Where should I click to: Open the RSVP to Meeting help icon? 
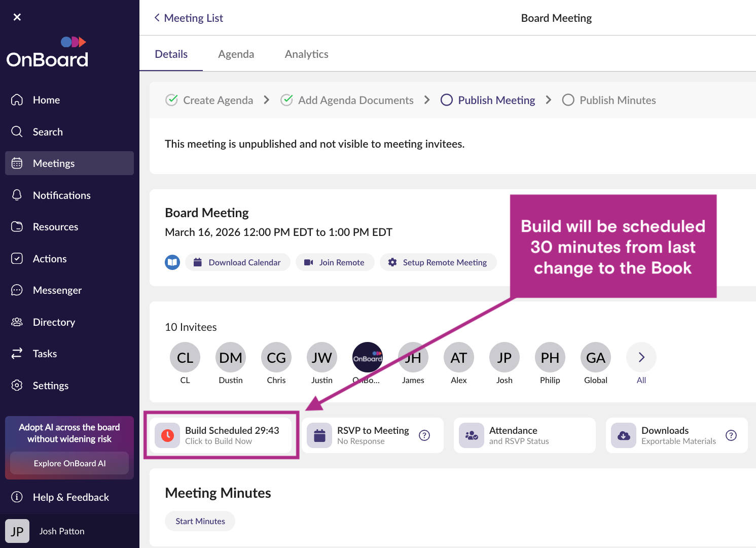424,435
